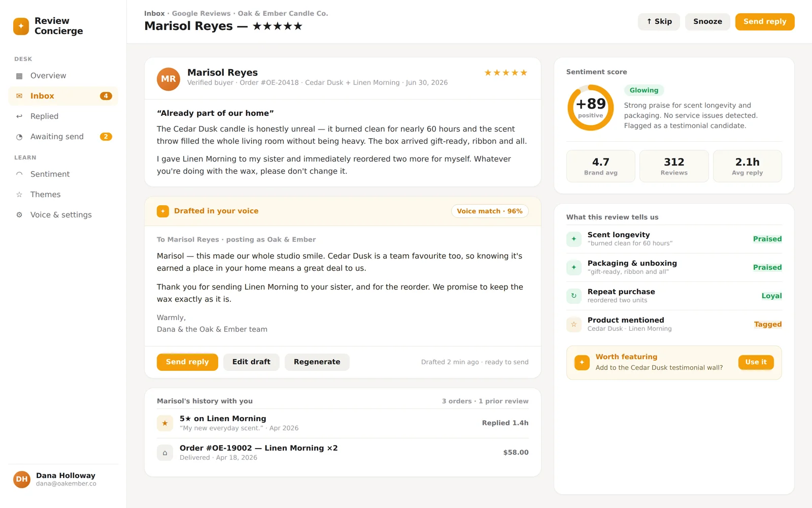Viewport: 812px width, 508px height.
Task: Click the Loyal label for Repeat purchase
Action: point(771,296)
